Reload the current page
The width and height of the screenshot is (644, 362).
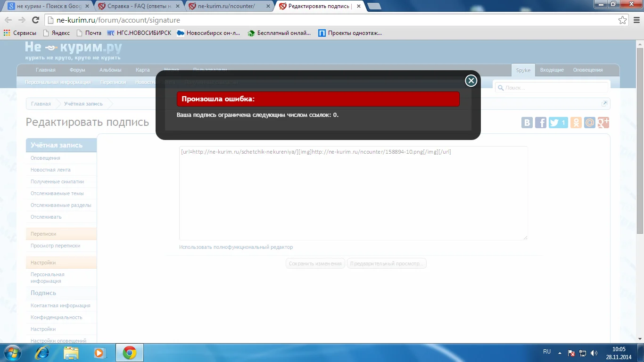(35, 20)
